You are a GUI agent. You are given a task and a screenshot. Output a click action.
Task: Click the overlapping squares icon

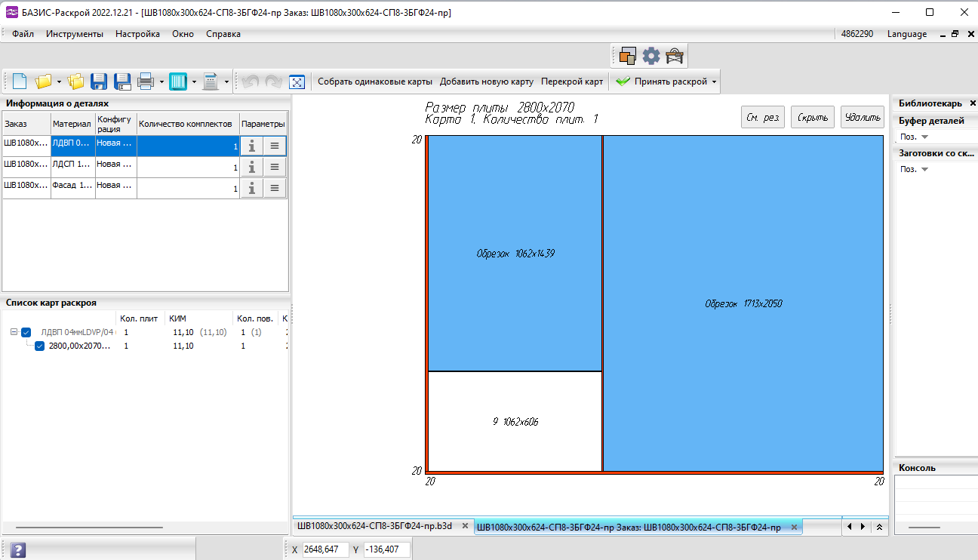click(627, 55)
